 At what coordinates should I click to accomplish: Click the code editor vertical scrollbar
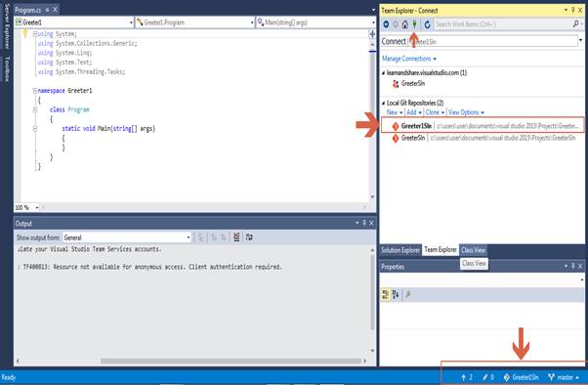click(x=372, y=120)
